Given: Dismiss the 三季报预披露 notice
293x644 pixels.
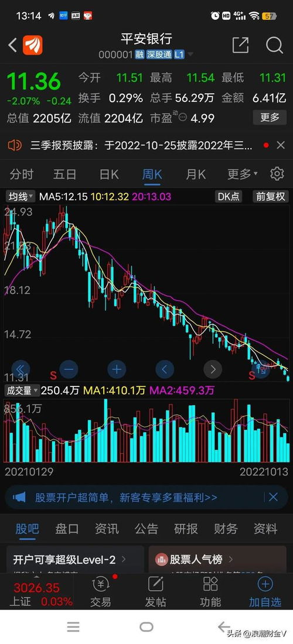Looking at the screenshot, I should point(280,145).
